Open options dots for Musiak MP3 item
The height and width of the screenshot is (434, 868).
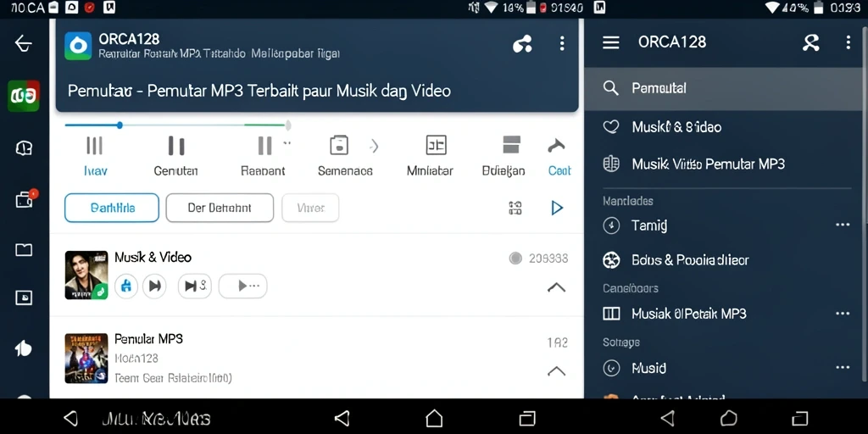(x=843, y=314)
